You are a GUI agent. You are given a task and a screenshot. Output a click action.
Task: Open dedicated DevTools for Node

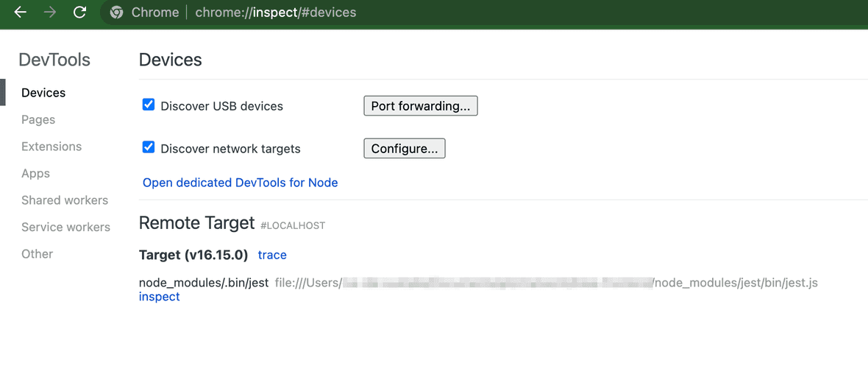point(240,183)
